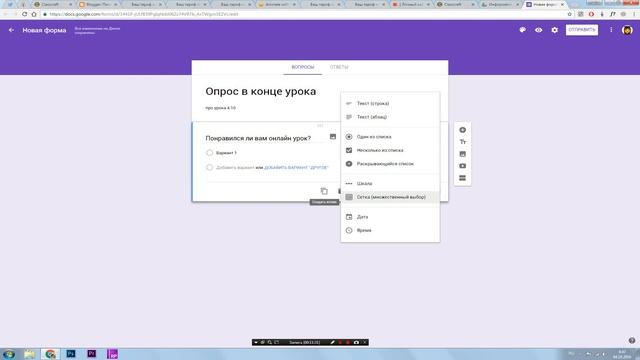Duplicate the question with copy icon
Screen dimensions: 640x360
324,191
